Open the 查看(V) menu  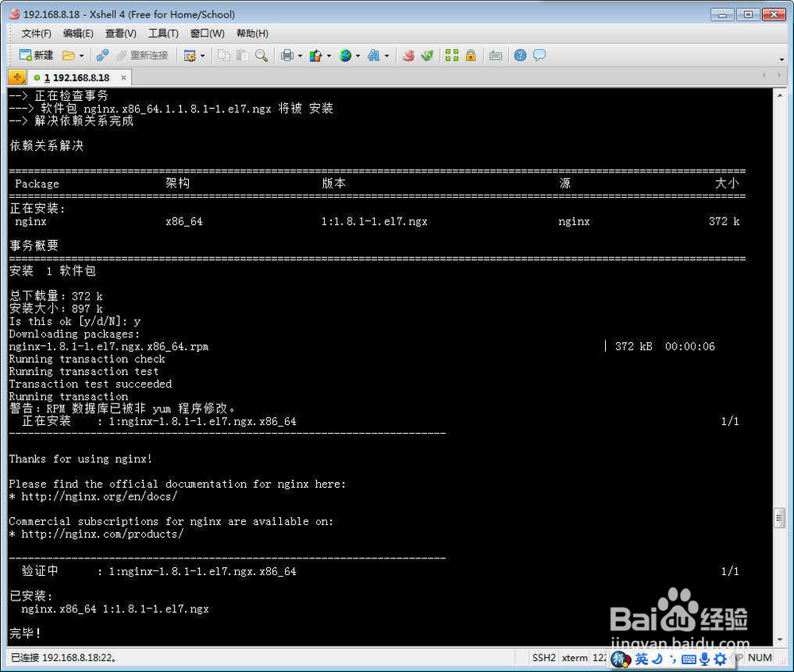[121, 33]
